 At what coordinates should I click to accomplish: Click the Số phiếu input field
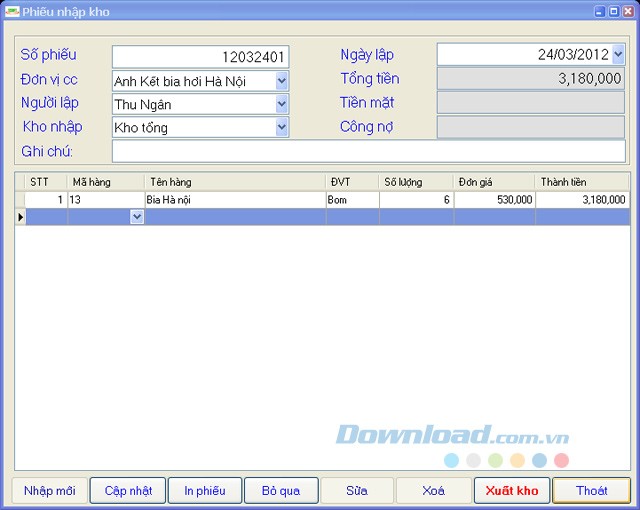(x=200, y=57)
